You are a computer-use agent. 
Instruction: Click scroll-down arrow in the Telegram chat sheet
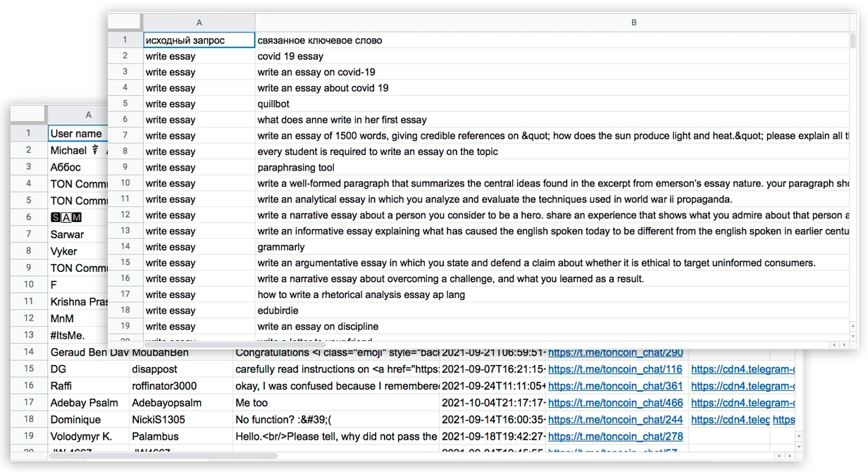(799, 446)
